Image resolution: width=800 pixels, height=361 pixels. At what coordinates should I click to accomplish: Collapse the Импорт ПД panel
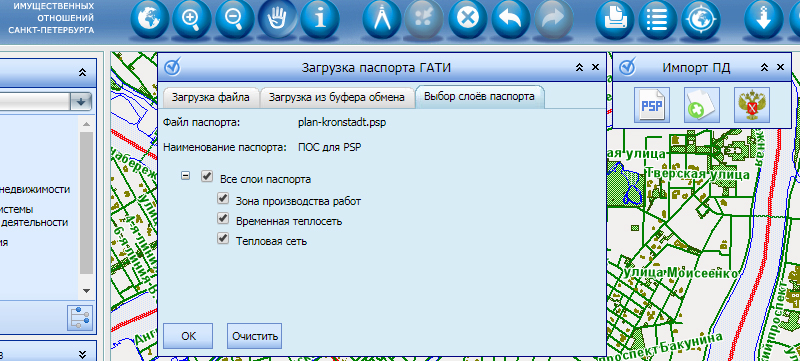tap(764, 67)
